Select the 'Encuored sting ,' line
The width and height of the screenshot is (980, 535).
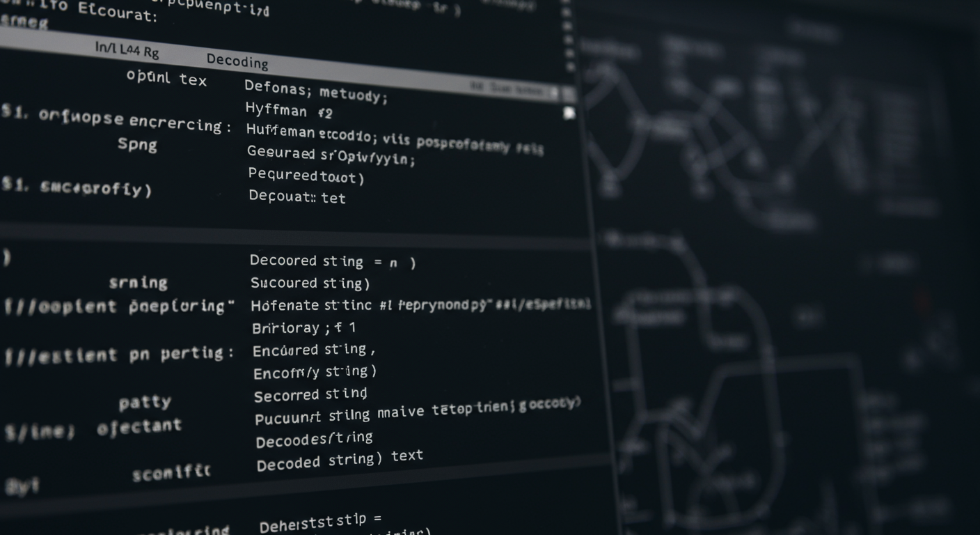[x=314, y=350]
